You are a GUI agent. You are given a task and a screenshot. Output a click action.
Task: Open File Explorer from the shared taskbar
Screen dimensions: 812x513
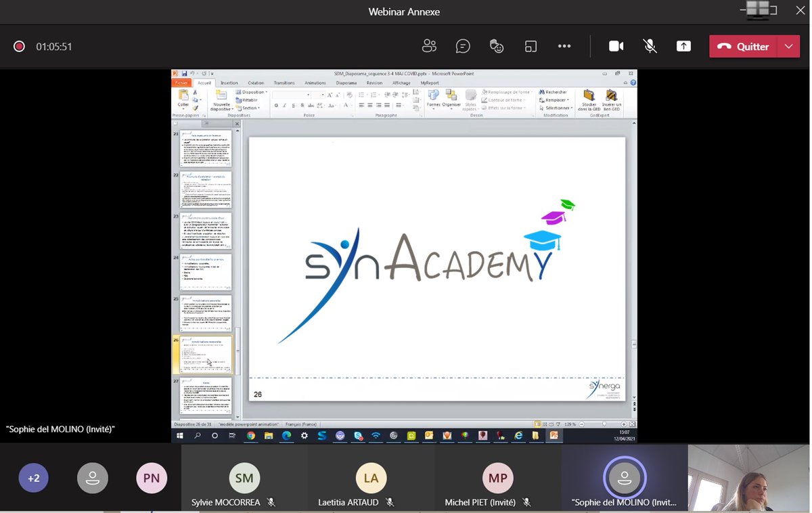(x=268, y=436)
